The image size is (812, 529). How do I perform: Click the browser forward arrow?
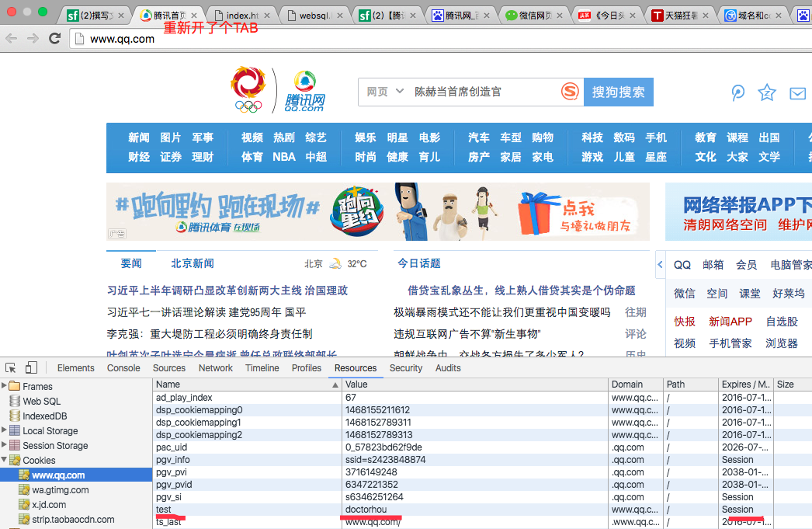[33, 38]
